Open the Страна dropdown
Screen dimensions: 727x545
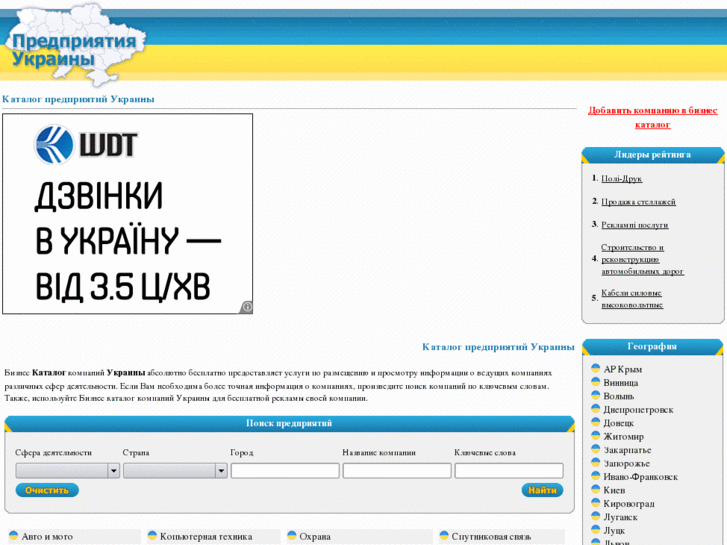point(175,471)
